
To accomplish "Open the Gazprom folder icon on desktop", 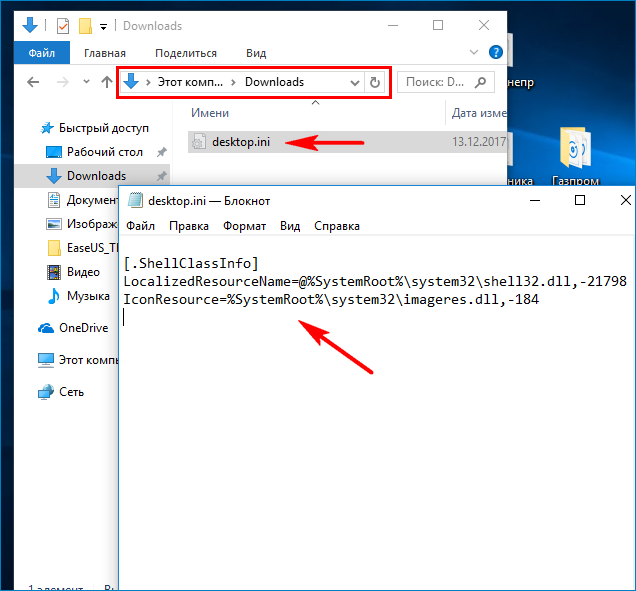I will point(574,150).
